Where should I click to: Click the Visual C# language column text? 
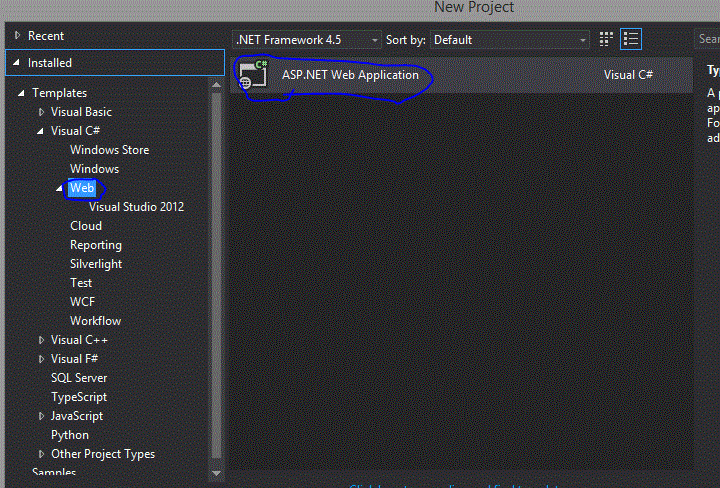tap(628, 75)
